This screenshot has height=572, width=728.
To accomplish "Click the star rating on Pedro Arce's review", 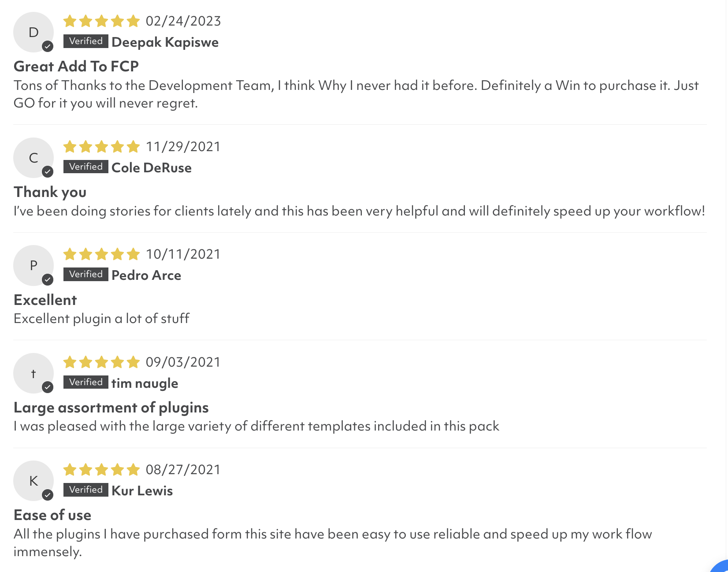I will click(x=101, y=254).
